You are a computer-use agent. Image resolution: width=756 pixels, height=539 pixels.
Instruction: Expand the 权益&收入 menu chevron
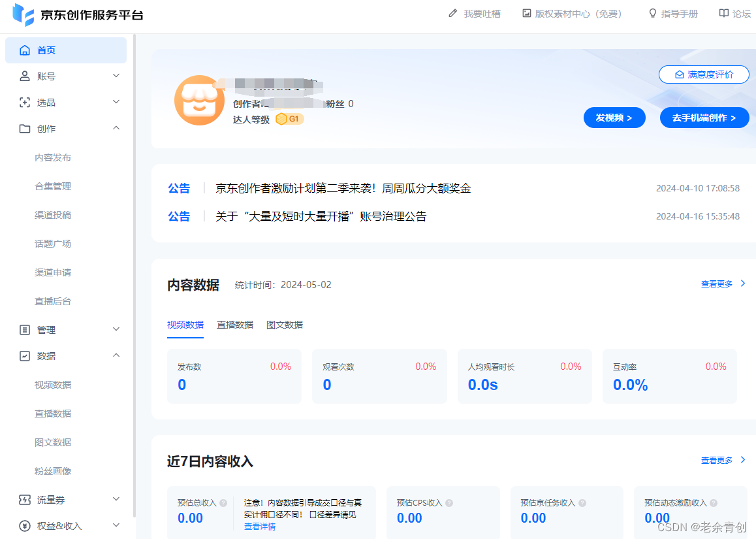116,525
